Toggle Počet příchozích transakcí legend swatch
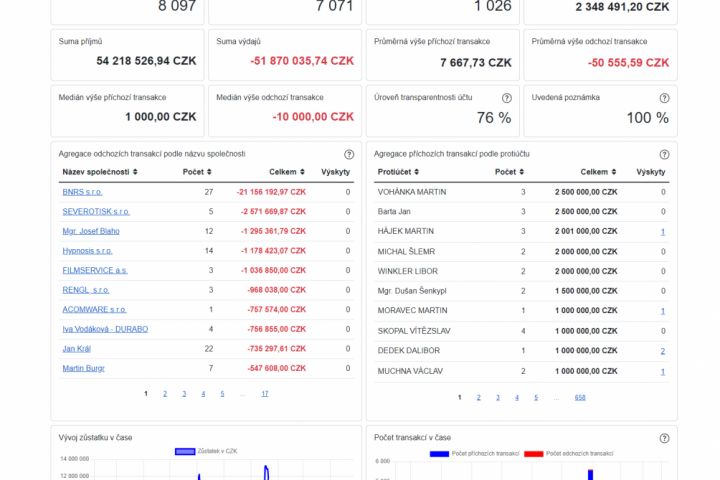Viewport: 720px width, 480px height. click(x=439, y=454)
